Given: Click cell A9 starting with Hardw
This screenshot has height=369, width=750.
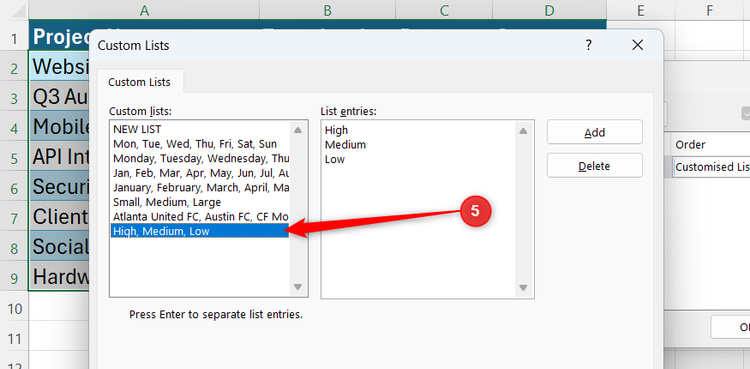Looking at the screenshot, I should (60, 277).
